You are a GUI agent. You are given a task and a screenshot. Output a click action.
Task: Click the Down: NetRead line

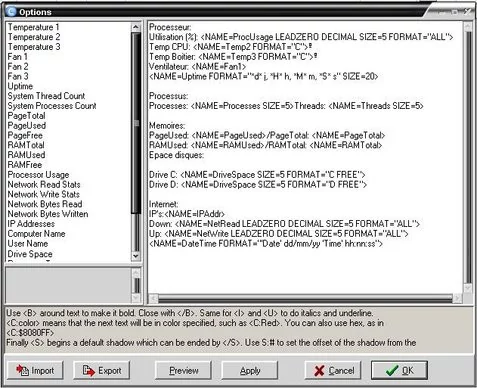(284, 224)
